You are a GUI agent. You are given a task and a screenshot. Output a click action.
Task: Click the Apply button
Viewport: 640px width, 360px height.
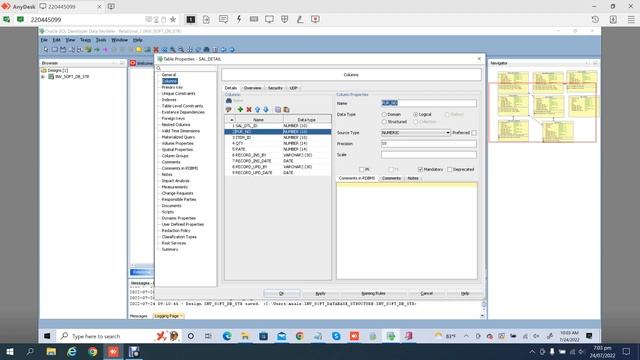[x=320, y=293]
